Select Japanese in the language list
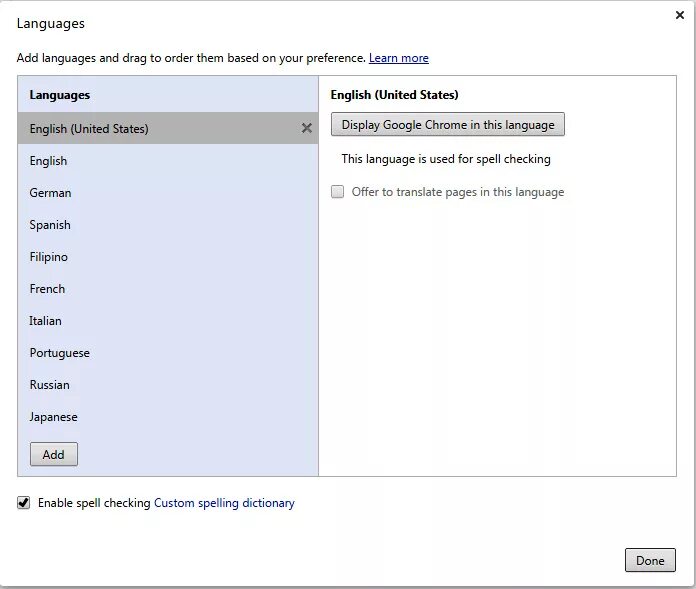Screen dimensions: 696x589 click(168, 416)
